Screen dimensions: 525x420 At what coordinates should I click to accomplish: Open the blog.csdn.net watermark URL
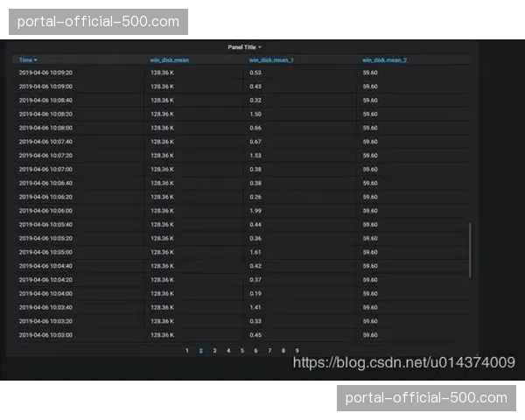(x=403, y=362)
